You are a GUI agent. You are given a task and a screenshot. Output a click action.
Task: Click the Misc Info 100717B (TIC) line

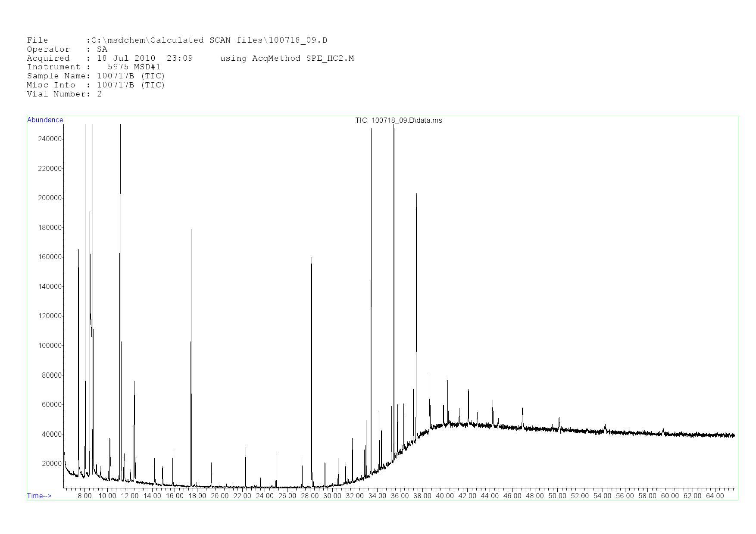(96, 85)
